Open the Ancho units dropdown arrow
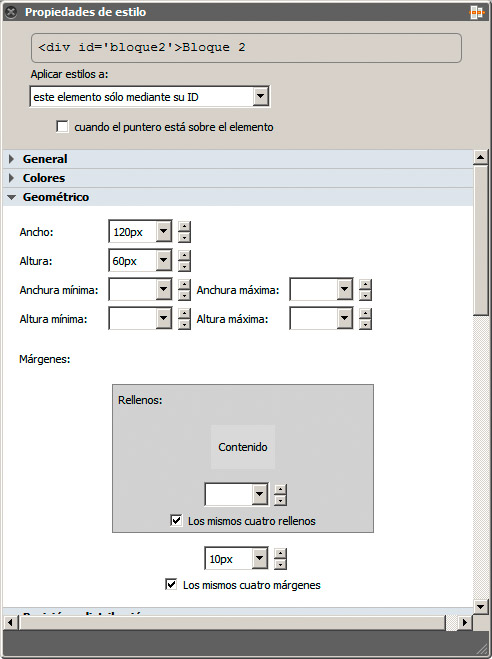 pyautogui.click(x=163, y=231)
